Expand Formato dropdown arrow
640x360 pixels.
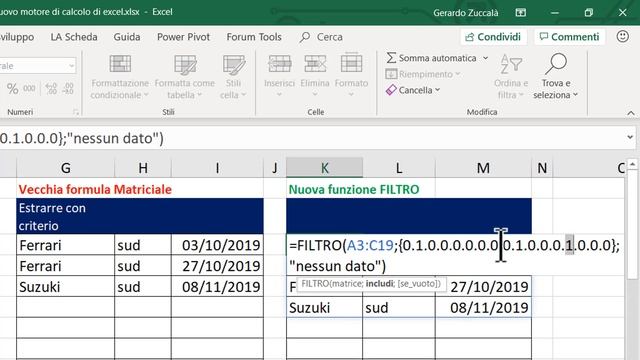351,95
